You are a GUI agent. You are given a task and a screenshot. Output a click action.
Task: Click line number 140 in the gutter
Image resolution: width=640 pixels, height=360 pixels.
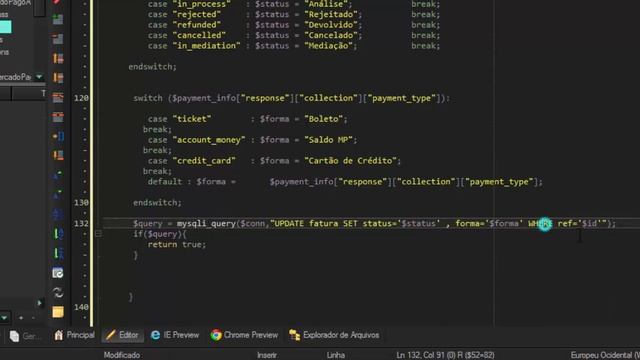pyautogui.click(x=81, y=307)
